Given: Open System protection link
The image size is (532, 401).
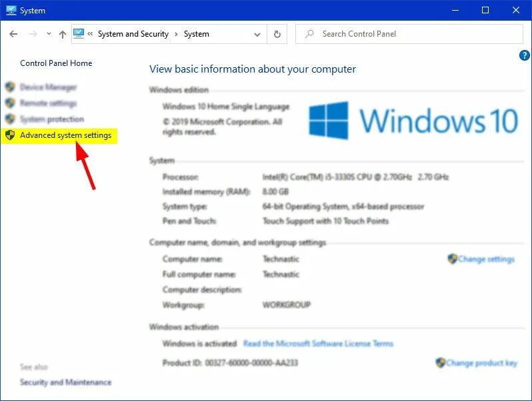Looking at the screenshot, I should coord(52,119).
